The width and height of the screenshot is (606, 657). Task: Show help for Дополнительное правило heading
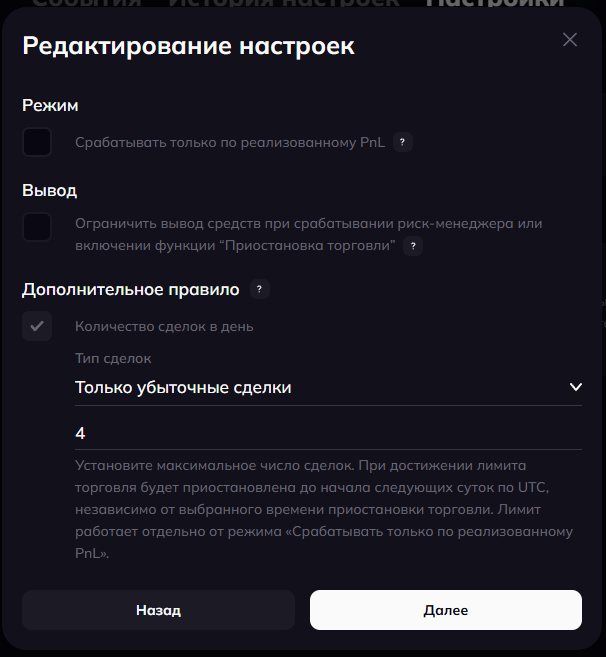[259, 290]
